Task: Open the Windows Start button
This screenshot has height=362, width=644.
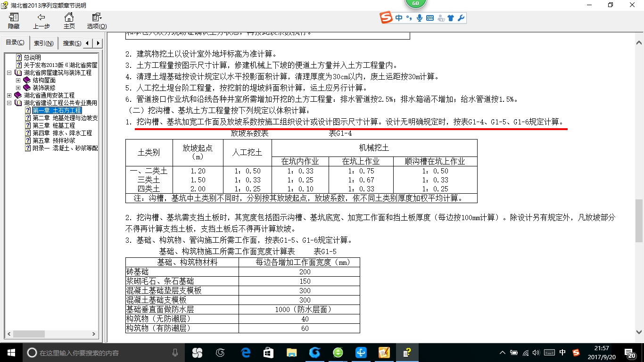Action: pos(11,353)
